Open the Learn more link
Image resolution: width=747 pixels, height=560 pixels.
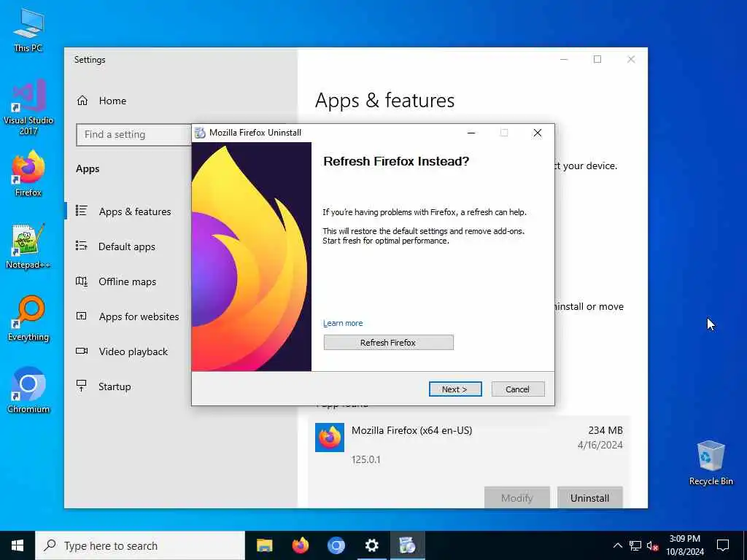tap(343, 323)
